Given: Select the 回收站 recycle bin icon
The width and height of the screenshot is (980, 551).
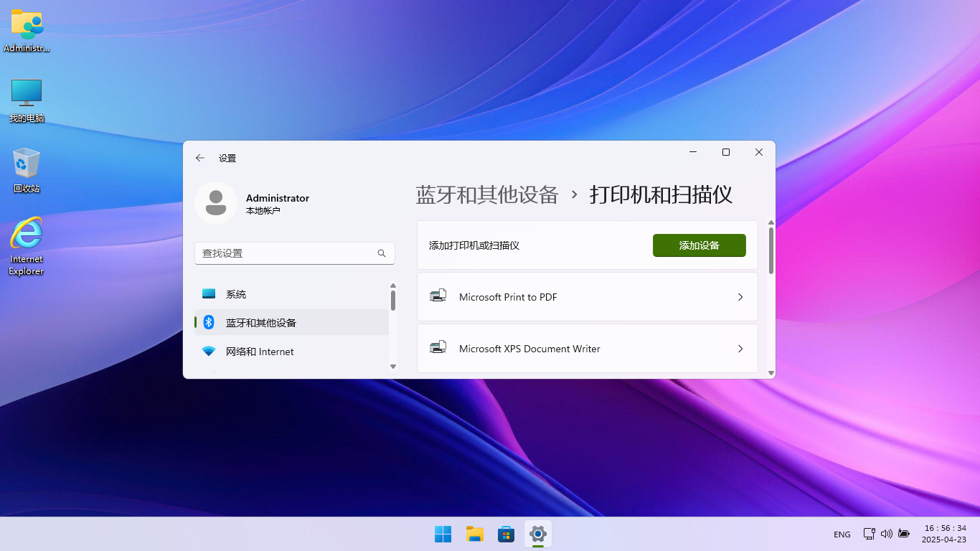Looking at the screenshot, I should 27,170.
